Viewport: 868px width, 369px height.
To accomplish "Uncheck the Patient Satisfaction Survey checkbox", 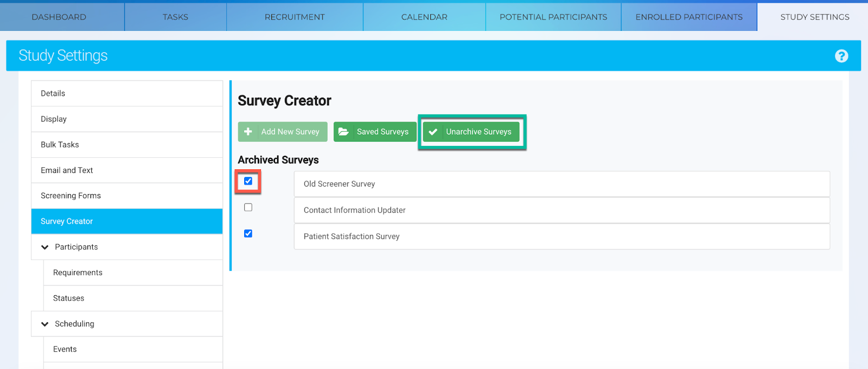I will 248,233.
